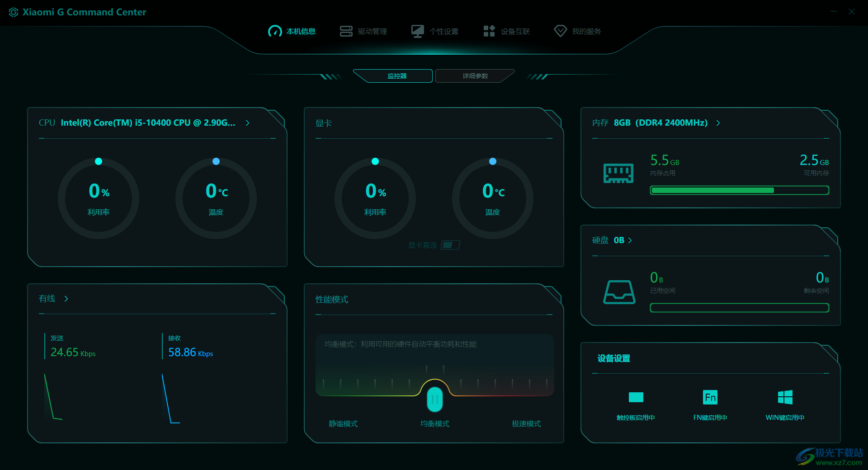Enable 极速模式 turbo mode
Screen dimensions: 868x470
click(525, 423)
